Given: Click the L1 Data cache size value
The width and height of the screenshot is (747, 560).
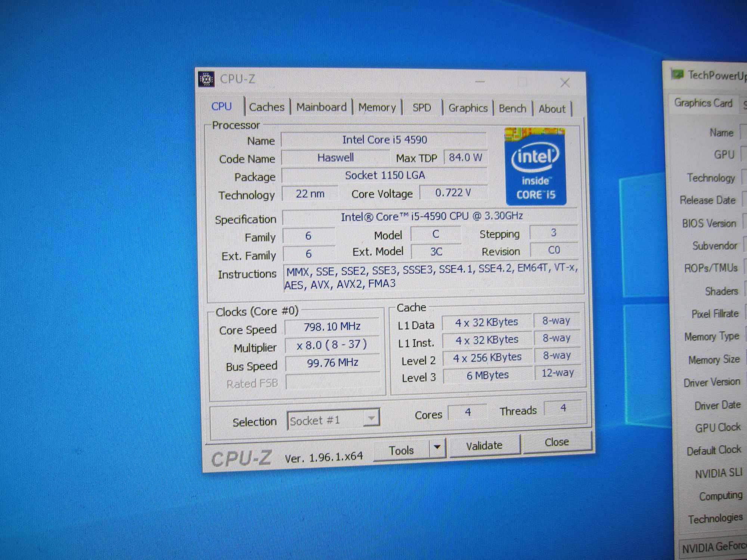Looking at the screenshot, I should pyautogui.click(x=487, y=322).
